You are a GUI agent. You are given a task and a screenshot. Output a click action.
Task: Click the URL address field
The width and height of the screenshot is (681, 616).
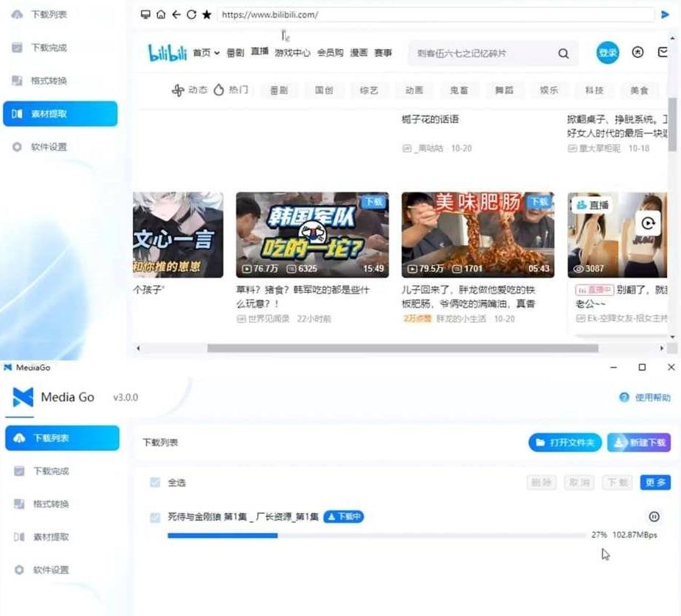[436, 15]
